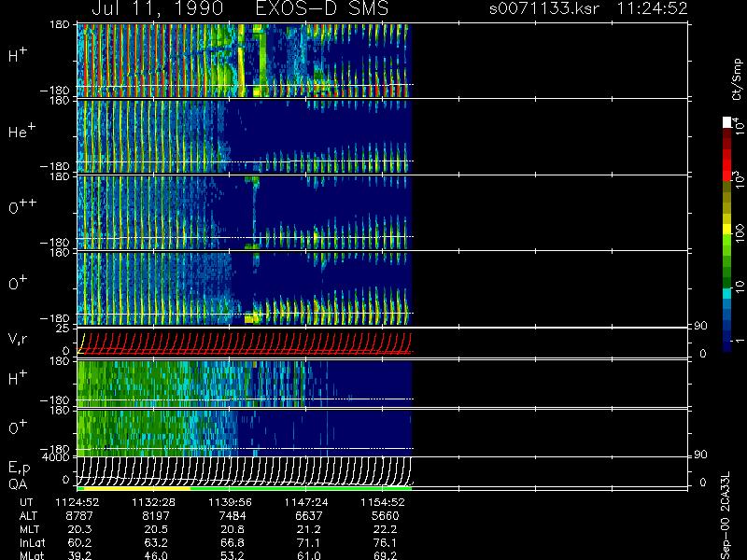Select MLat value "69.2"

point(385,555)
